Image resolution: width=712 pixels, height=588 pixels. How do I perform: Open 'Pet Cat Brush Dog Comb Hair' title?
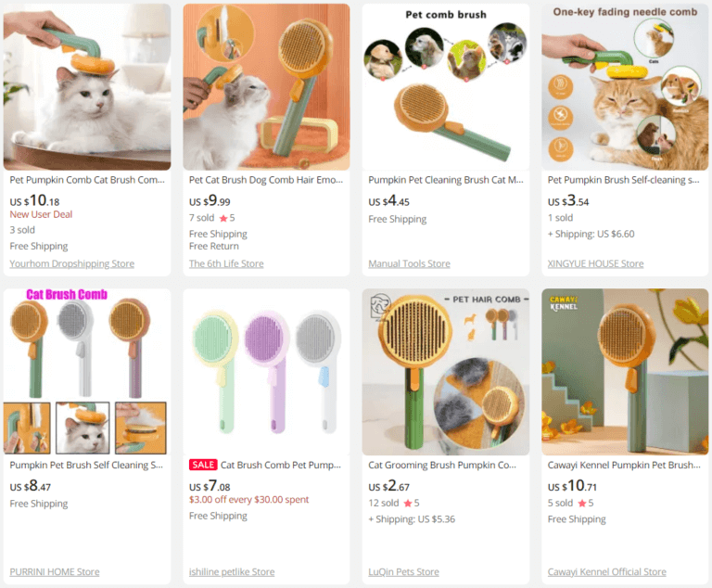[266, 180]
